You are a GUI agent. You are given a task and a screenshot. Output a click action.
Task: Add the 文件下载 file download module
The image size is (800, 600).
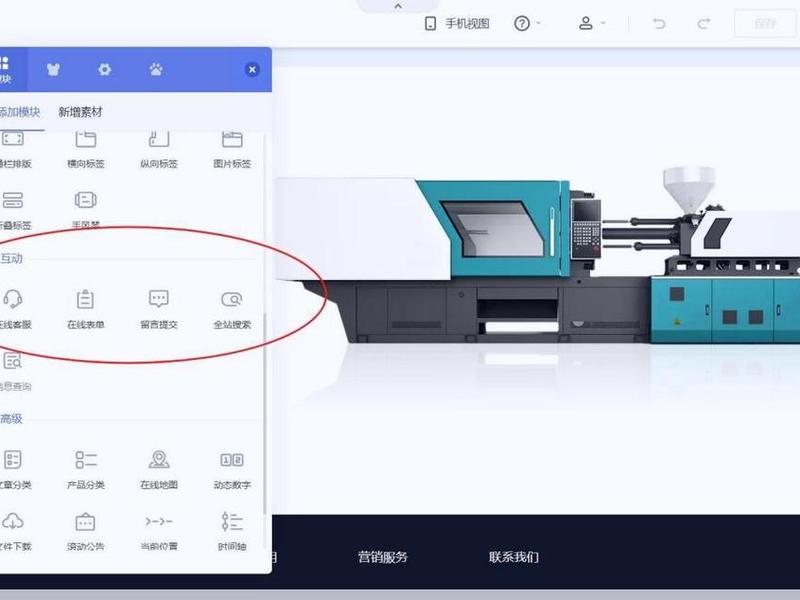tap(14, 532)
